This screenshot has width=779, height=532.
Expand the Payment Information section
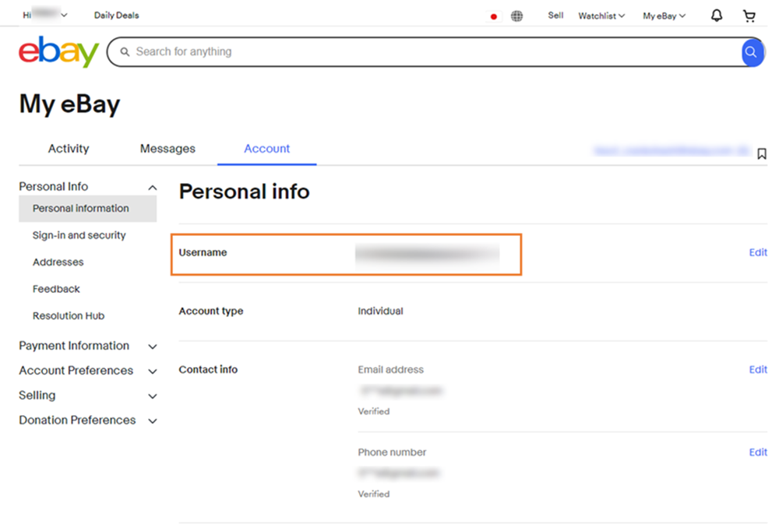(x=88, y=346)
